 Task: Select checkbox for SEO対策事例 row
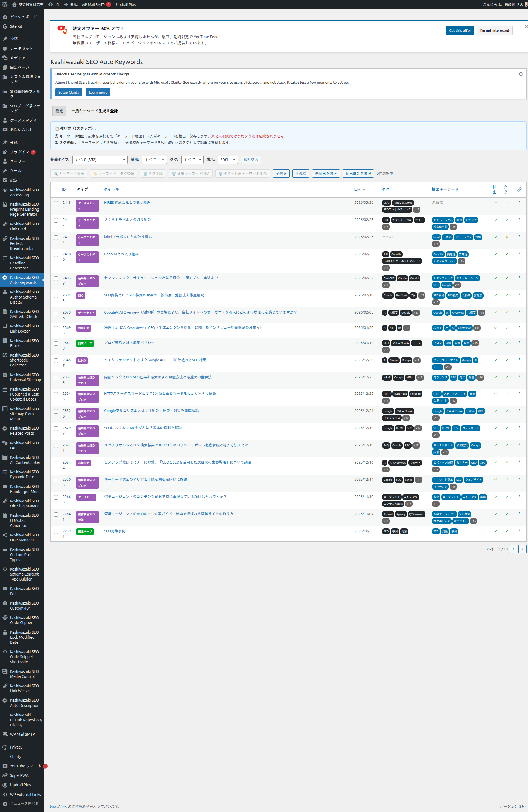point(56,531)
